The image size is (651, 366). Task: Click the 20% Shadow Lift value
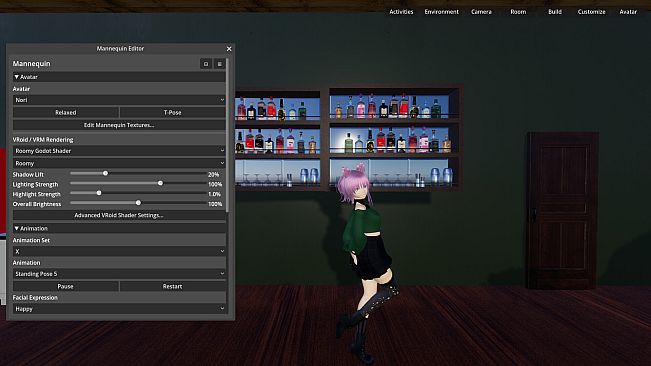[213, 175]
